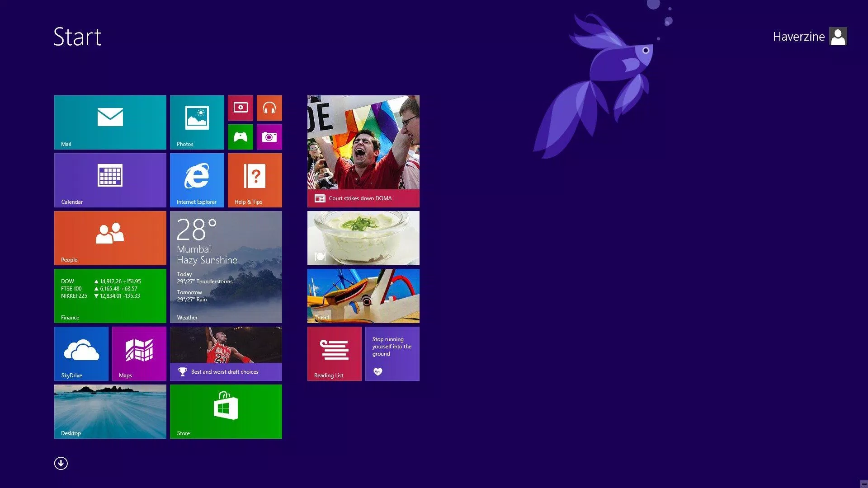The image size is (868, 488).
Task: Start the Camera app
Action: click(269, 136)
